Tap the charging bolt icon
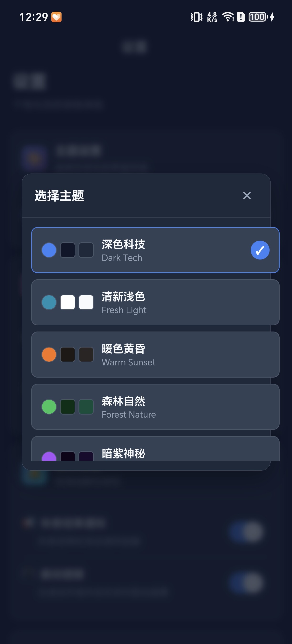292x644 pixels. (x=272, y=17)
